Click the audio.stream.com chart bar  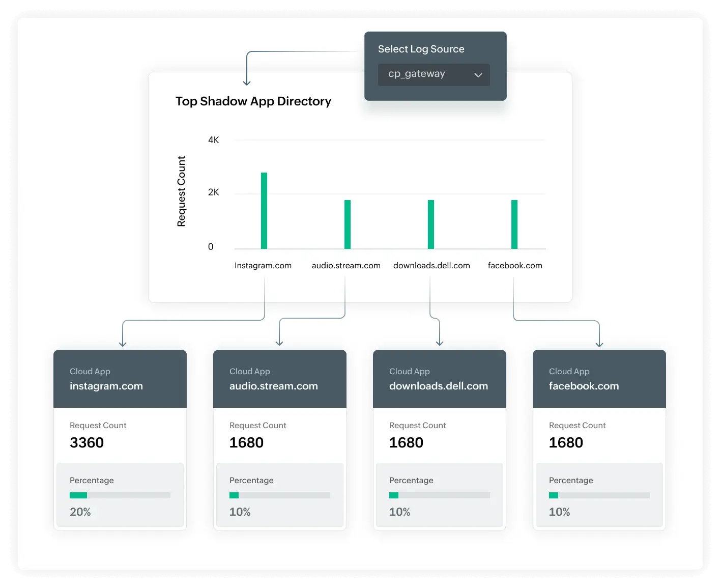coord(347,224)
